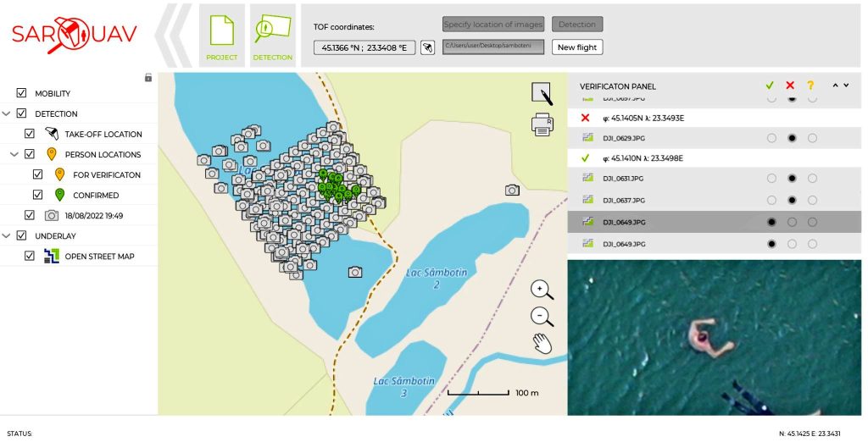Collapse the DETECTION tree group
868x442 pixels.
(7, 113)
